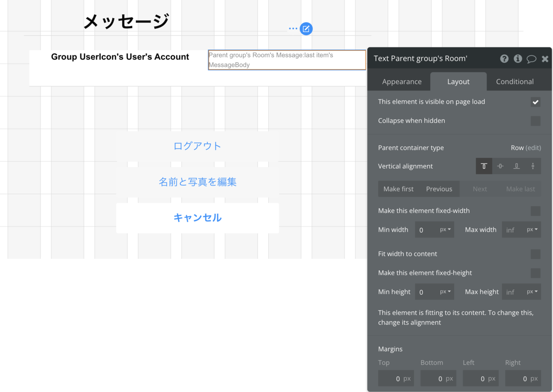
Task: Click the ログアウト button on canvas
Action: tap(198, 146)
